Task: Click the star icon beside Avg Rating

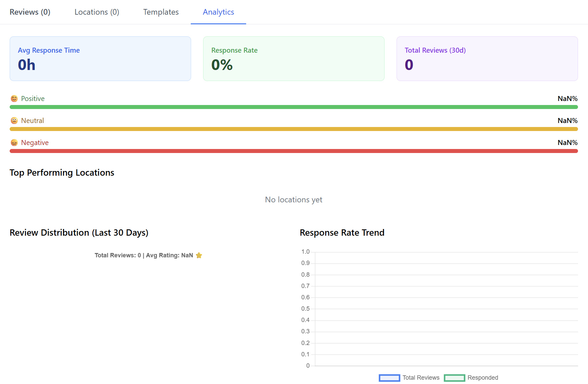Action: point(199,255)
